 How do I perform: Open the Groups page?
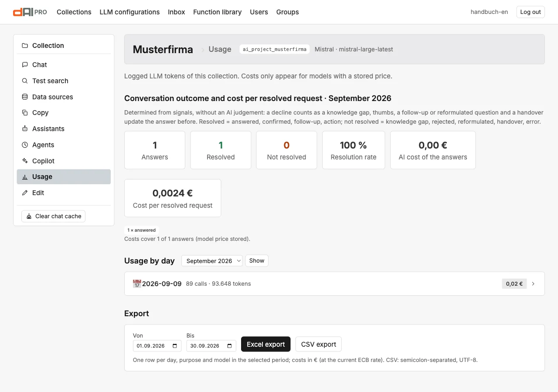click(x=288, y=12)
